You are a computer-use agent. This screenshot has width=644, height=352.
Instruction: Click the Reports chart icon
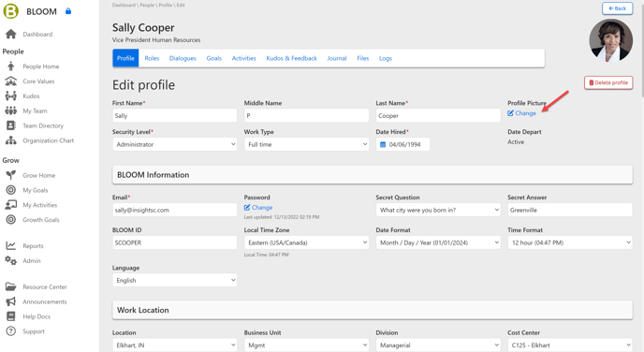pyautogui.click(x=11, y=245)
